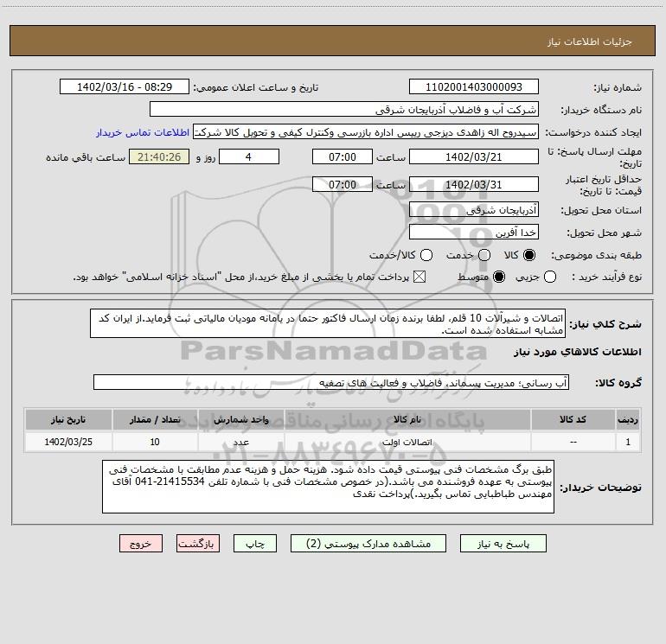Click the ردیف column header
Viewport: 666px width, 644px height.
point(628,419)
